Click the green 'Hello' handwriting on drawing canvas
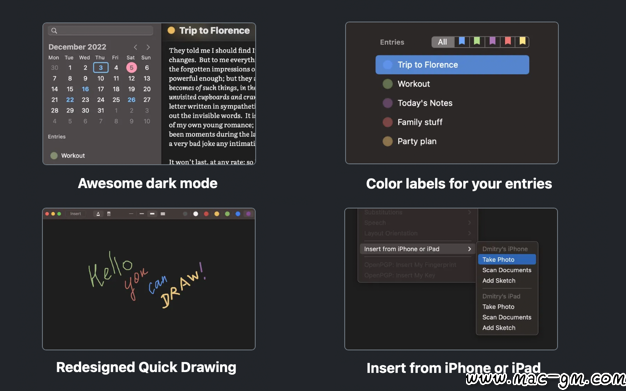The image size is (626, 391). pyautogui.click(x=110, y=269)
